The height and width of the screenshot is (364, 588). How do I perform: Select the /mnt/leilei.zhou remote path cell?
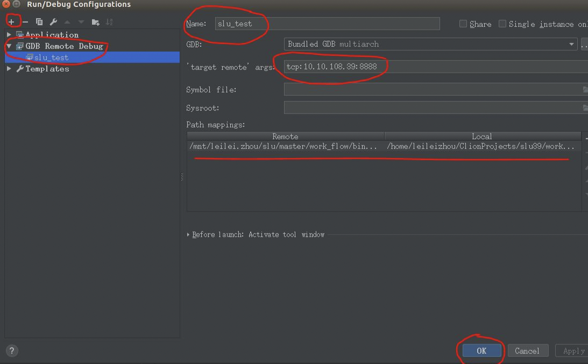point(285,146)
